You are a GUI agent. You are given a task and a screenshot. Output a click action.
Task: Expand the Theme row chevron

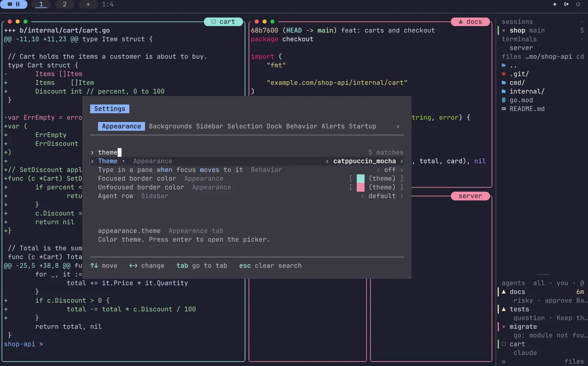pyautogui.click(x=92, y=161)
